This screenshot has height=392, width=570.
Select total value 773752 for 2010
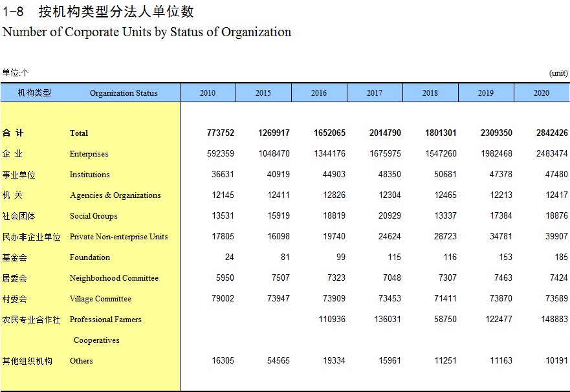221,133
